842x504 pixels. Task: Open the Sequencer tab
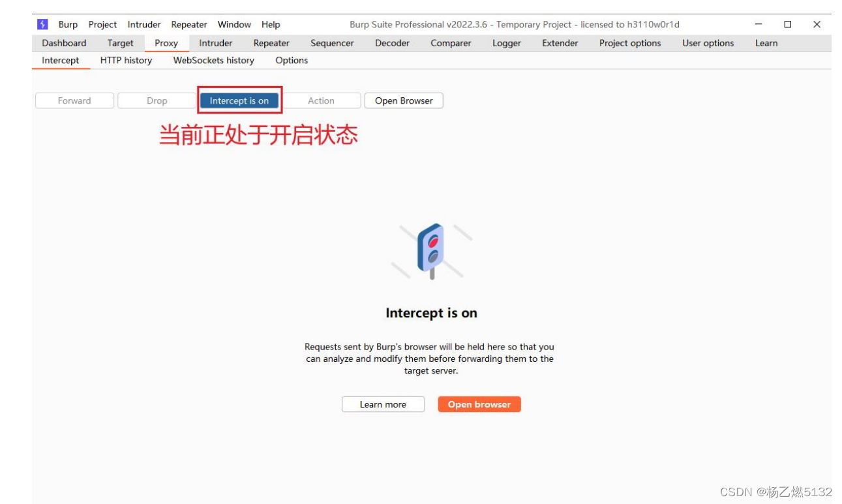click(332, 43)
